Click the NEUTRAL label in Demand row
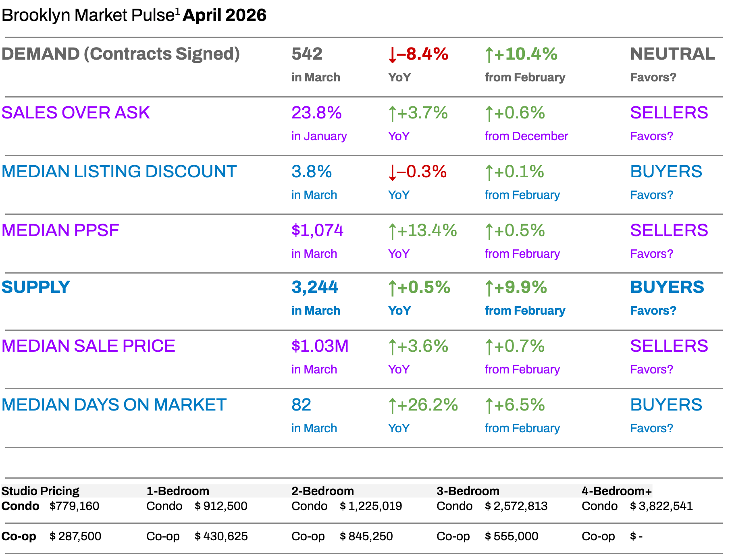The image size is (732, 560). pos(672,54)
